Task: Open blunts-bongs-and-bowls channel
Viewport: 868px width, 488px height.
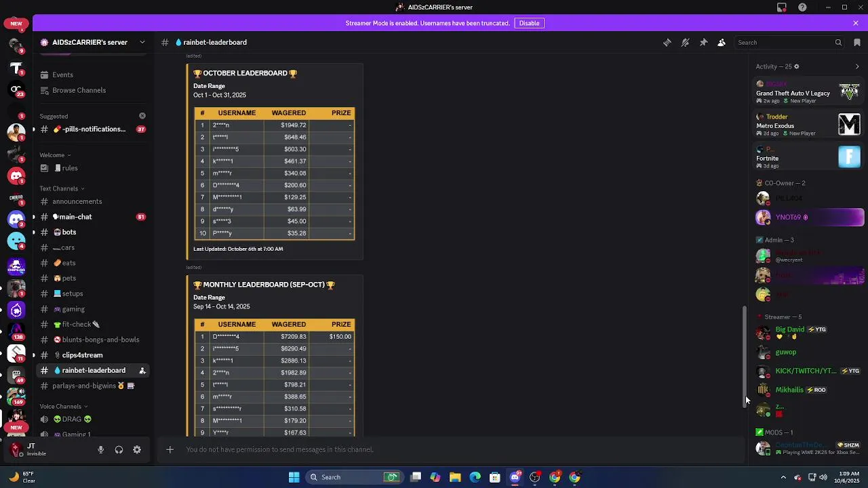Action: (x=92, y=340)
